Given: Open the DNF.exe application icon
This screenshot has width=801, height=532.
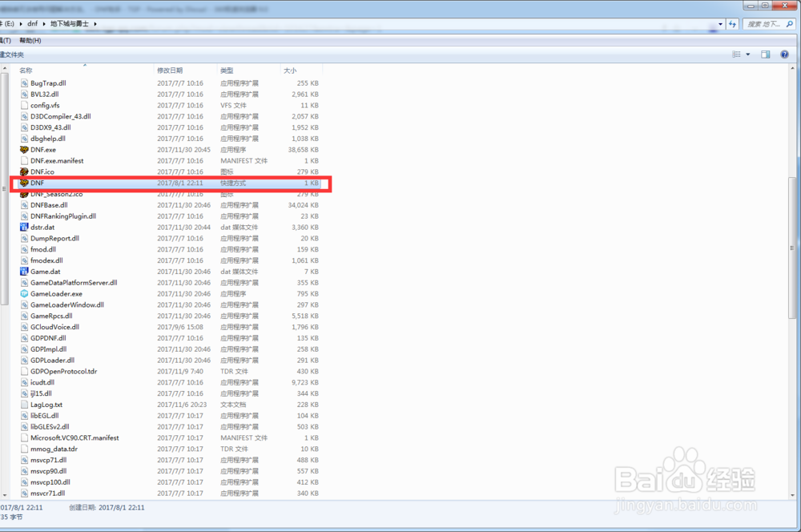Looking at the screenshot, I should (x=24, y=150).
